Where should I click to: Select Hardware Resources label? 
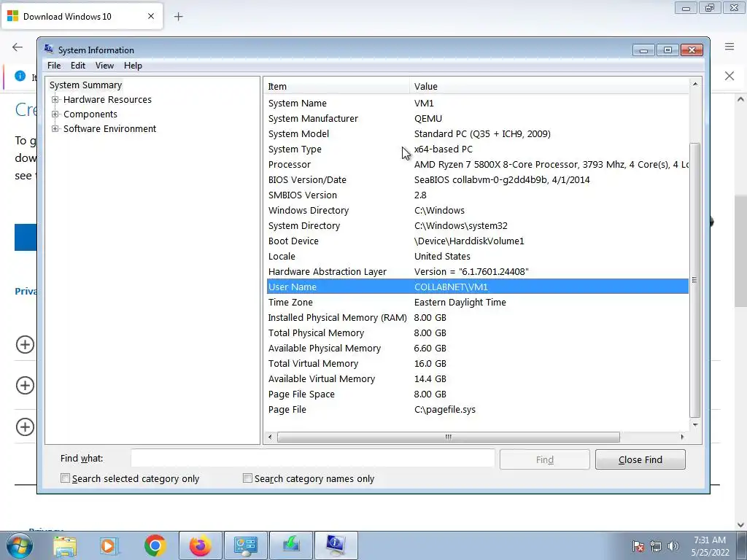pyautogui.click(x=107, y=100)
